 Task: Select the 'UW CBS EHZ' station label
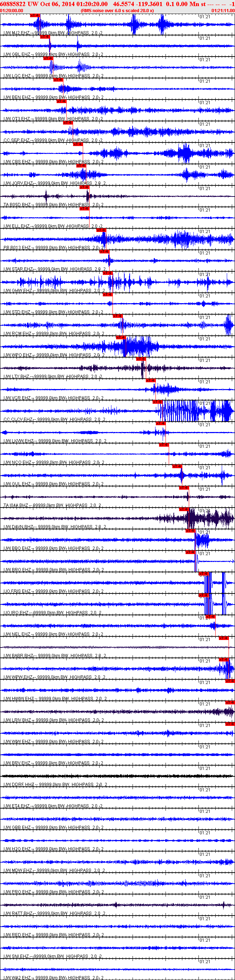17,162
